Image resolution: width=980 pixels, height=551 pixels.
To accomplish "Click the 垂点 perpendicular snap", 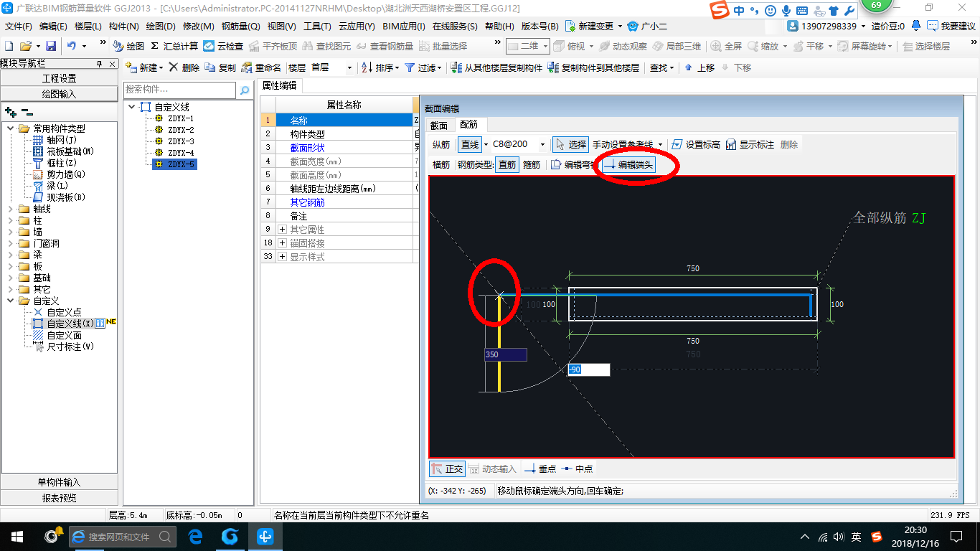I will (x=540, y=468).
